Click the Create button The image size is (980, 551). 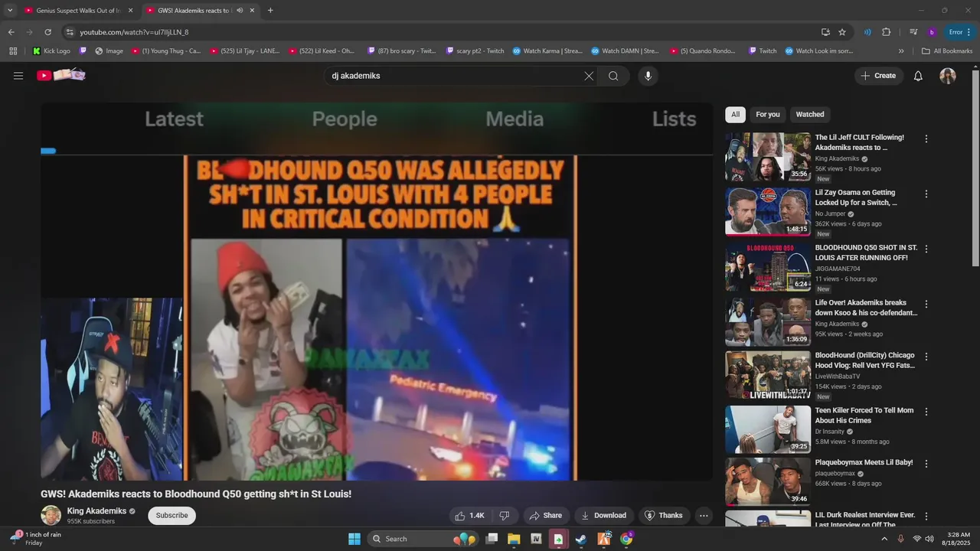878,76
